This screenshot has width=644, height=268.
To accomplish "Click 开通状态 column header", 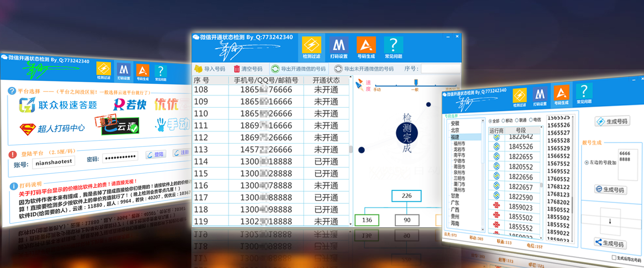I will 326,80.
